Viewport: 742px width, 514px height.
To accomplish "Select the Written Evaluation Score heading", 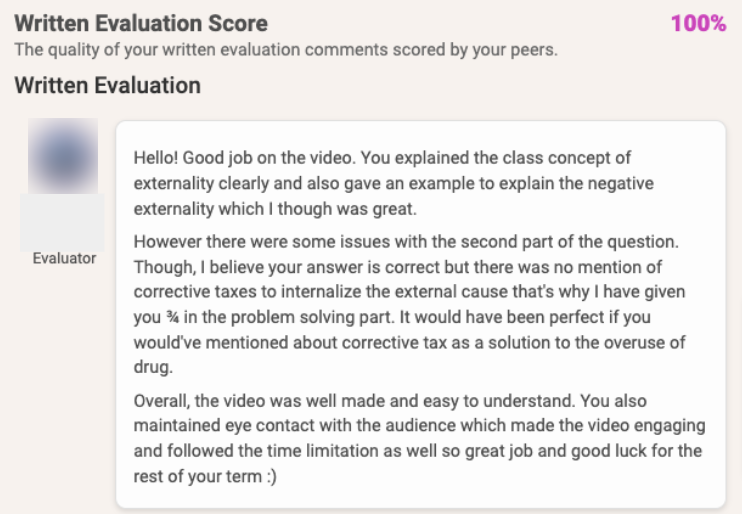I will (x=141, y=23).
